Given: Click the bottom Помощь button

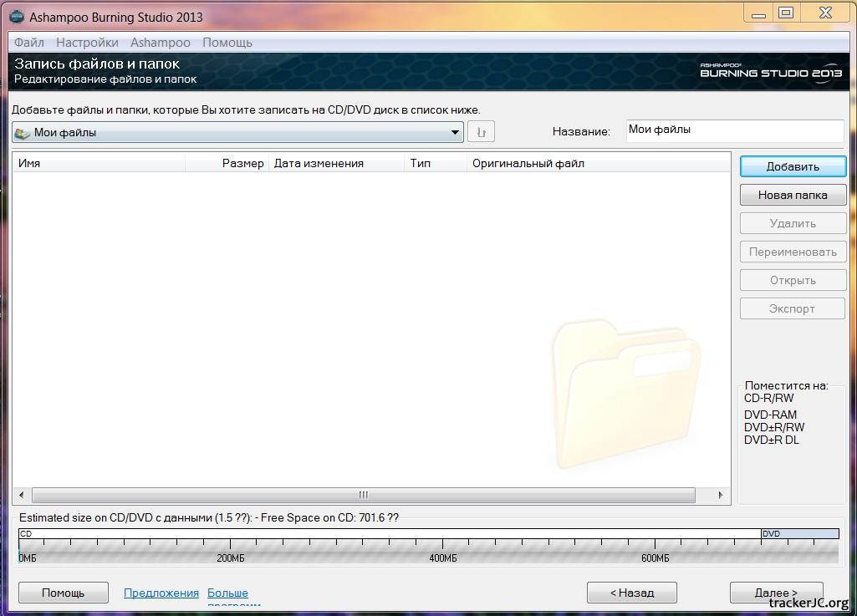Looking at the screenshot, I should pyautogui.click(x=64, y=593).
